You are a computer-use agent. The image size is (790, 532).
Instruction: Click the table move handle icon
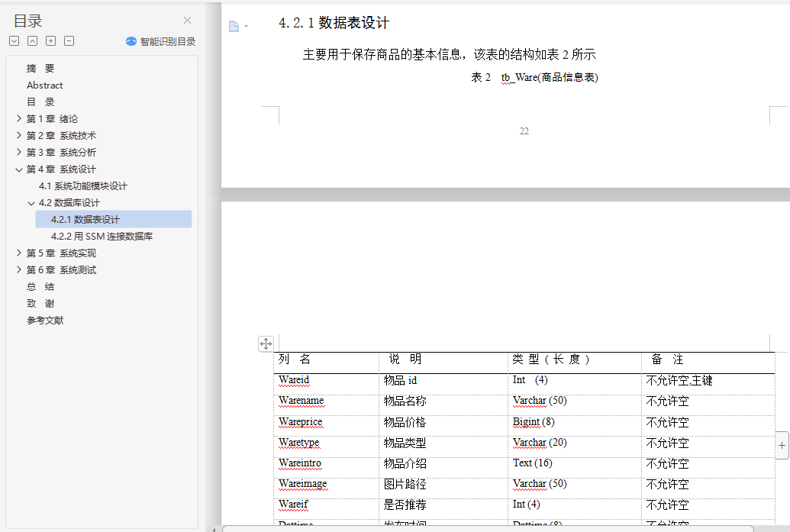pos(266,343)
